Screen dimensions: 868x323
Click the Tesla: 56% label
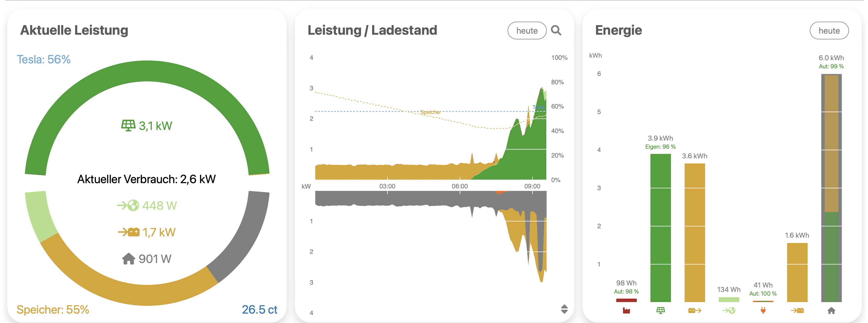[44, 59]
